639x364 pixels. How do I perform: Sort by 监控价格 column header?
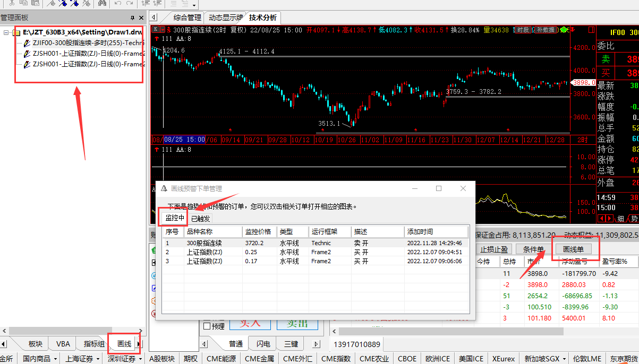click(x=260, y=232)
